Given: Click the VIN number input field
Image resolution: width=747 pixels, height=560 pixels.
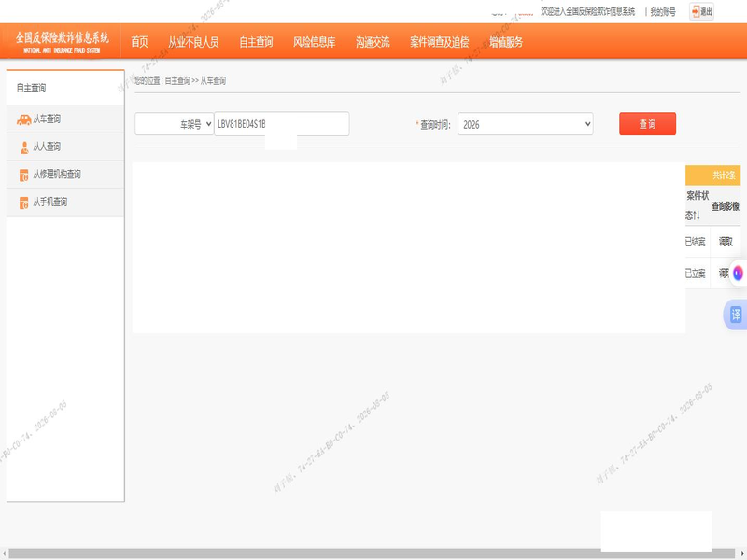Looking at the screenshot, I should tap(282, 124).
